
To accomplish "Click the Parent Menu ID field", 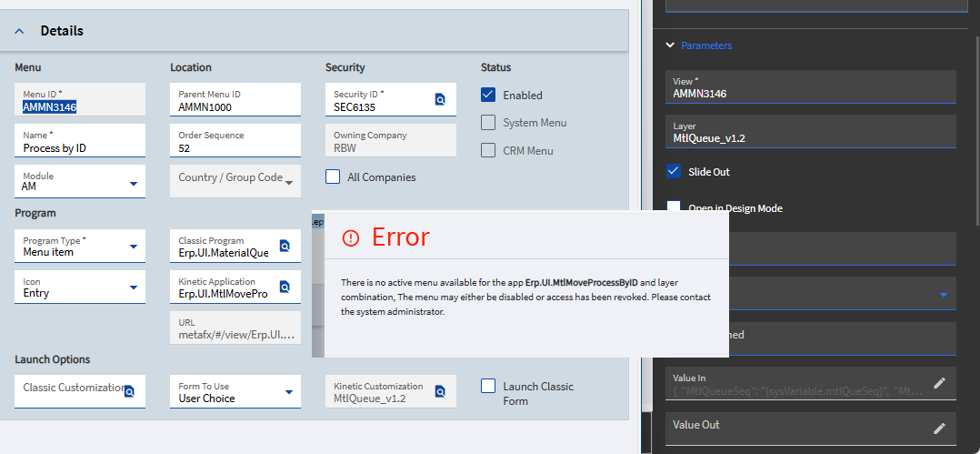I will pyautogui.click(x=235, y=99).
